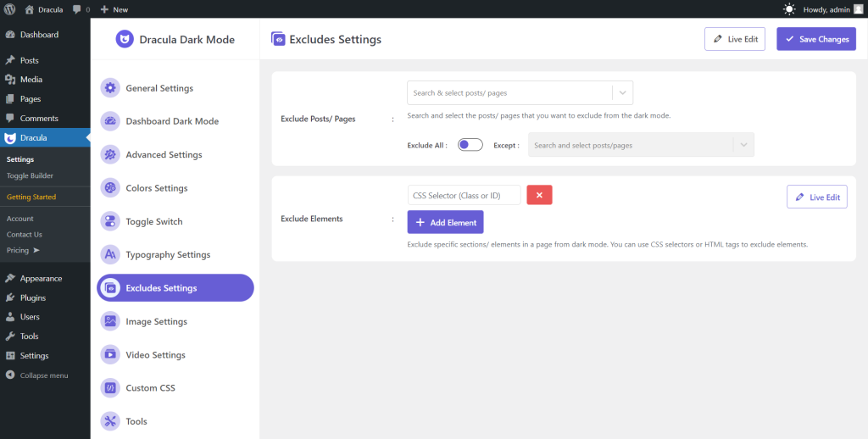The width and height of the screenshot is (868, 439).
Task: Click the plus icon beside New
Action: click(104, 9)
